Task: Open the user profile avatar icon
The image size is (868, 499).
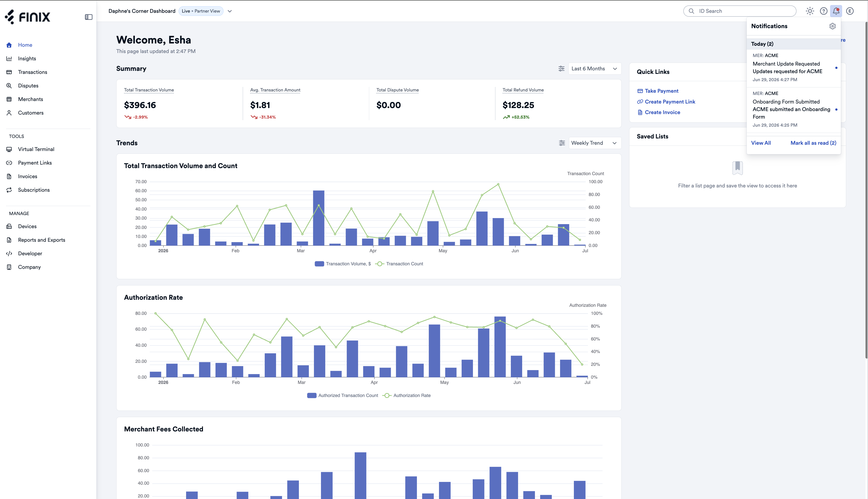Action: 849,11
